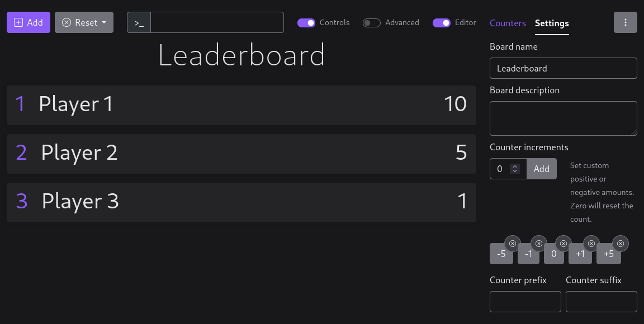
Task: Select the Settings tab
Action: pos(552,23)
